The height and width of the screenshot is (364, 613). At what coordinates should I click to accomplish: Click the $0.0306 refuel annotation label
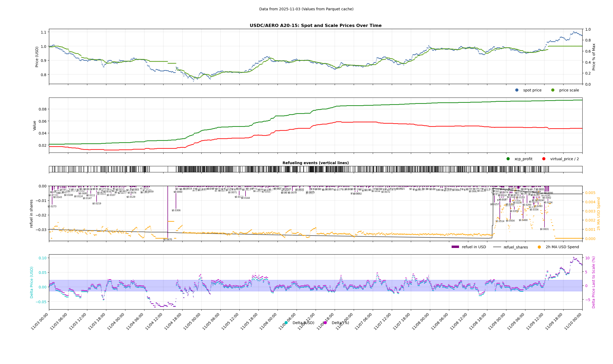(x=176, y=210)
